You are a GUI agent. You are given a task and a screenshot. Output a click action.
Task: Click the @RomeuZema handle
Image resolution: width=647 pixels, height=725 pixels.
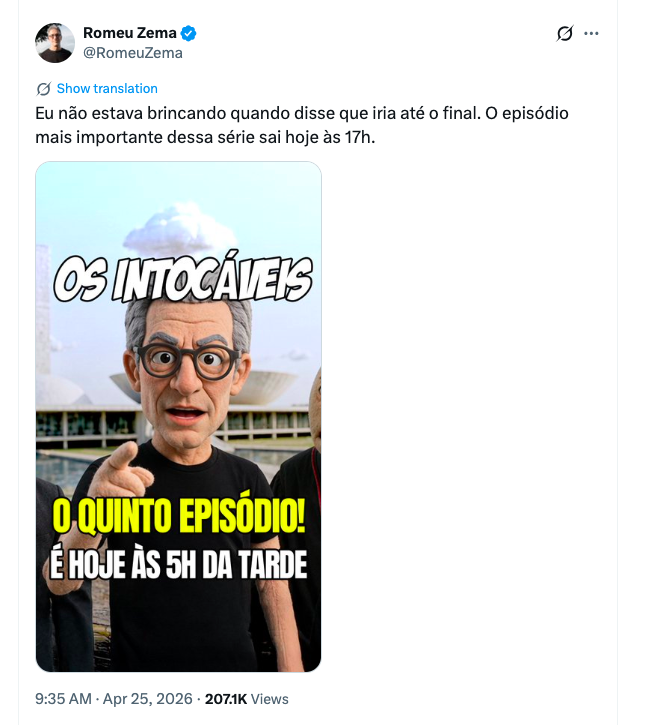133,53
